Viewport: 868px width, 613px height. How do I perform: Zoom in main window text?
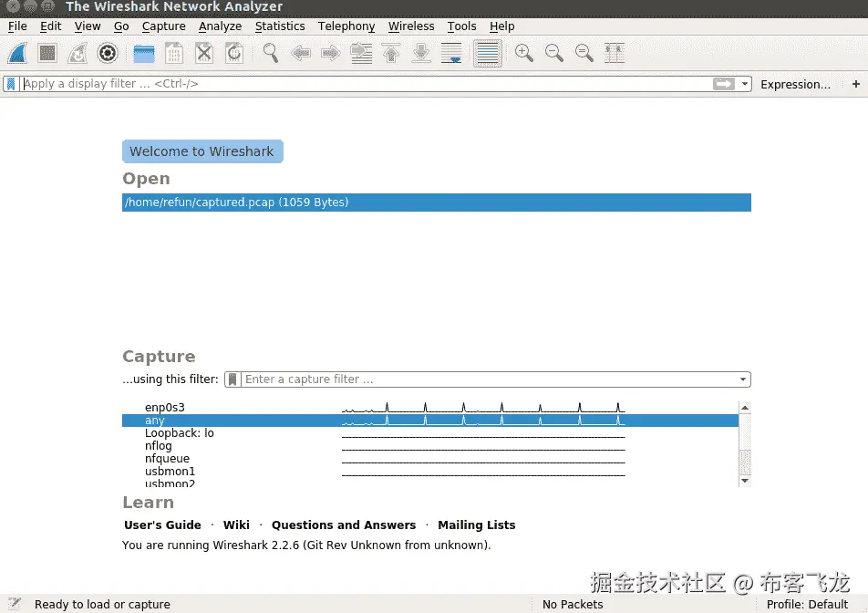click(523, 53)
